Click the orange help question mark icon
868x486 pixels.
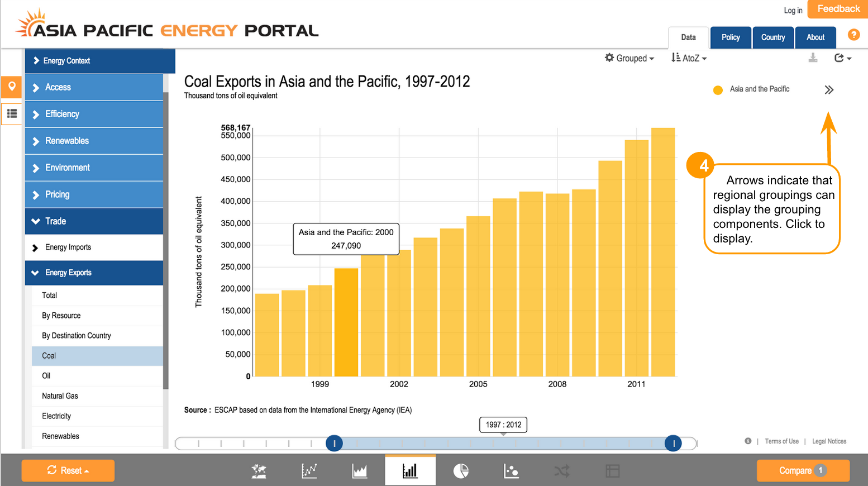click(x=853, y=35)
